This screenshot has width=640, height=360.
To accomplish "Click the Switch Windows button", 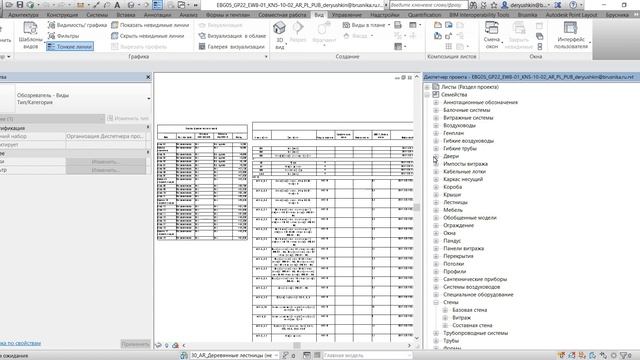I will click(492, 35).
